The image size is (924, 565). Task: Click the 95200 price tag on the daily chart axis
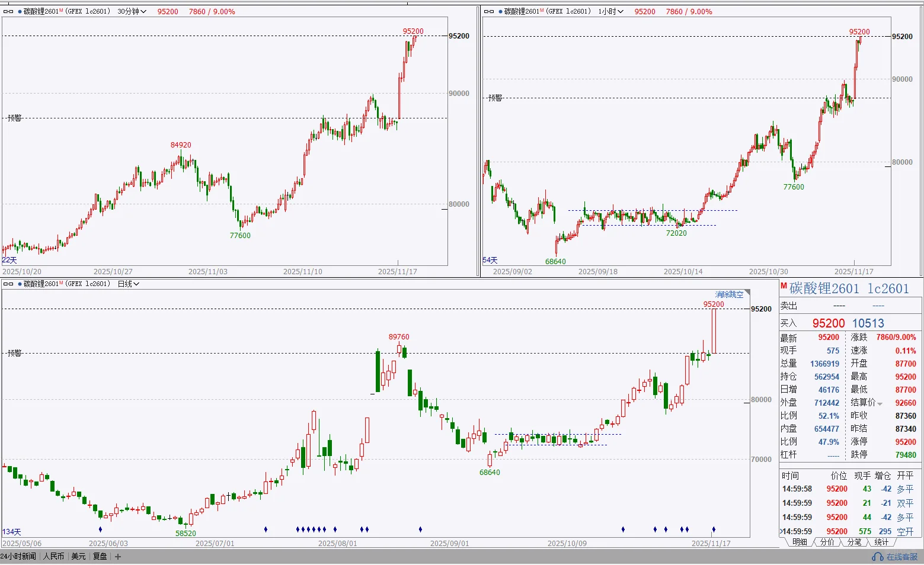[762, 309]
